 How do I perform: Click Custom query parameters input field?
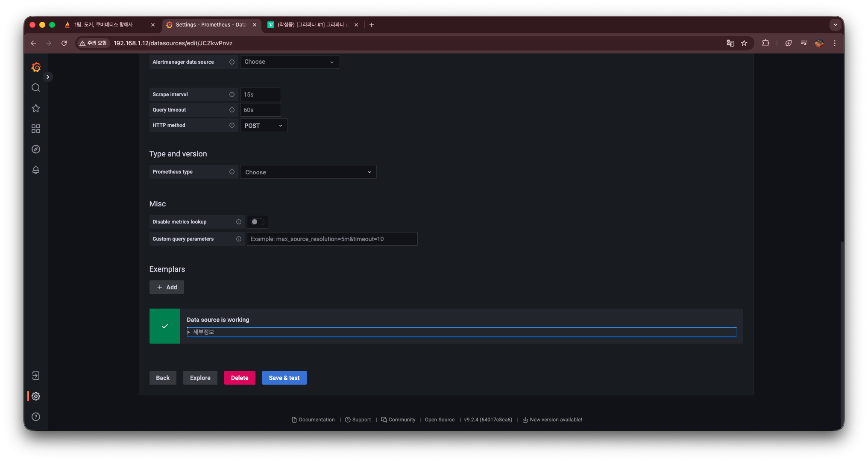pos(332,239)
